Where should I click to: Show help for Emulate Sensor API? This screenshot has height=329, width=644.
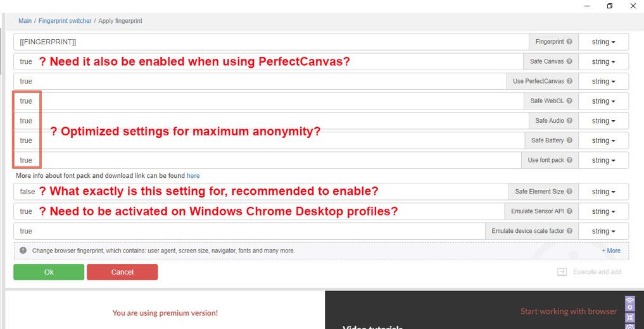pyautogui.click(x=569, y=211)
